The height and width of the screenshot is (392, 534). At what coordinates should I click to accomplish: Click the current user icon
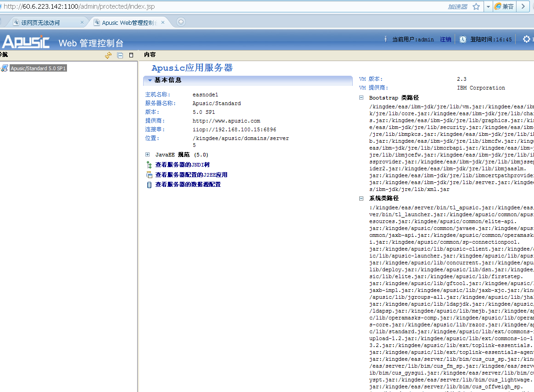coord(385,39)
